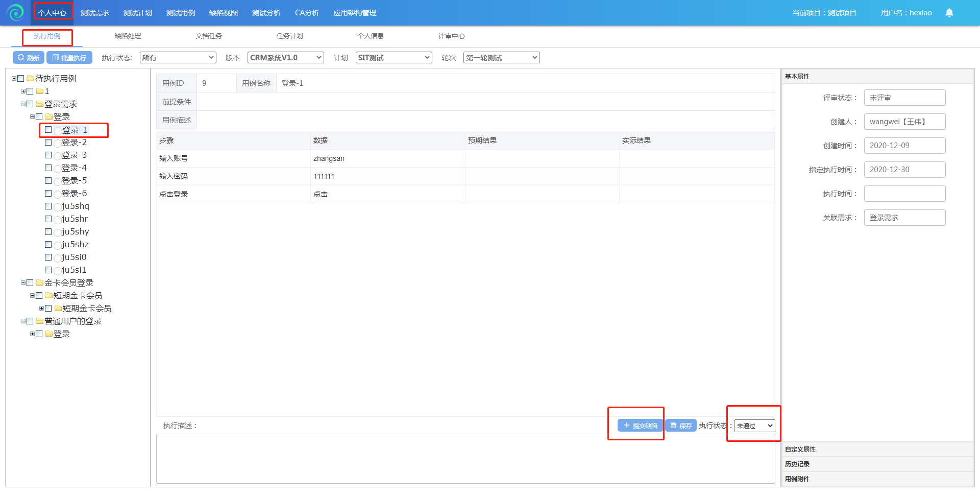This screenshot has width=980, height=495.
Task: Click the app logo icon
Action: point(16,13)
